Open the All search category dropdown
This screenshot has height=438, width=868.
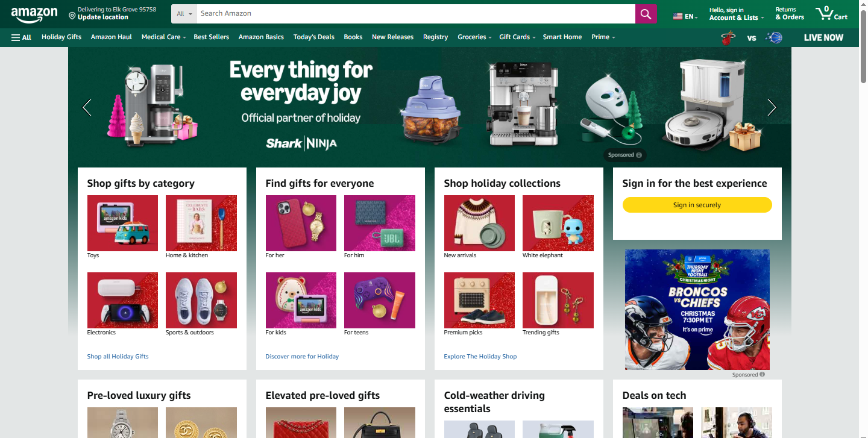pyautogui.click(x=185, y=13)
